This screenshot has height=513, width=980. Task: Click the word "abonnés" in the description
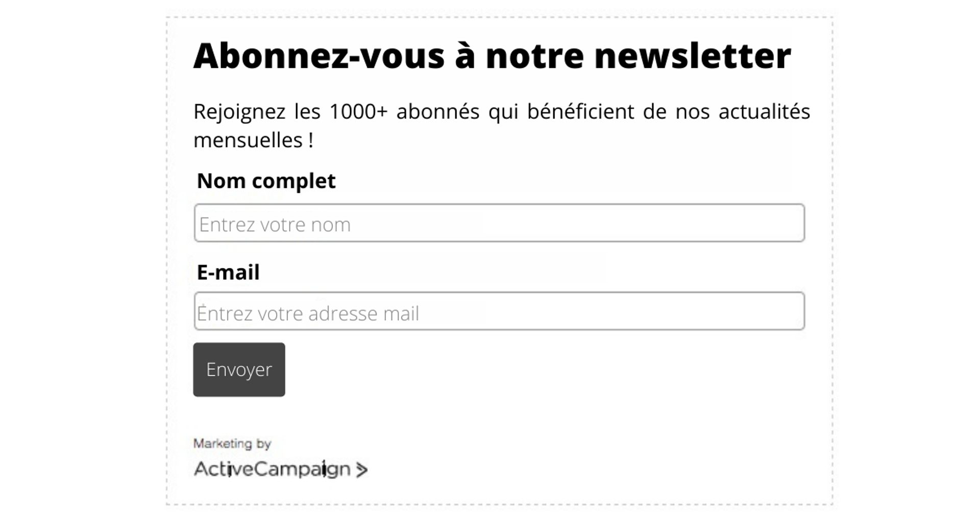click(437, 111)
